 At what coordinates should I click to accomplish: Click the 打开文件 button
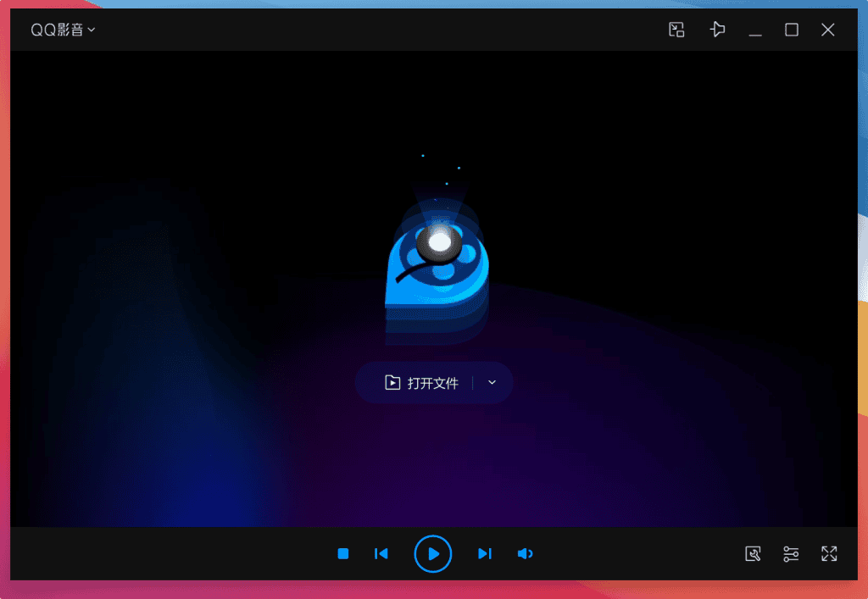click(x=422, y=383)
